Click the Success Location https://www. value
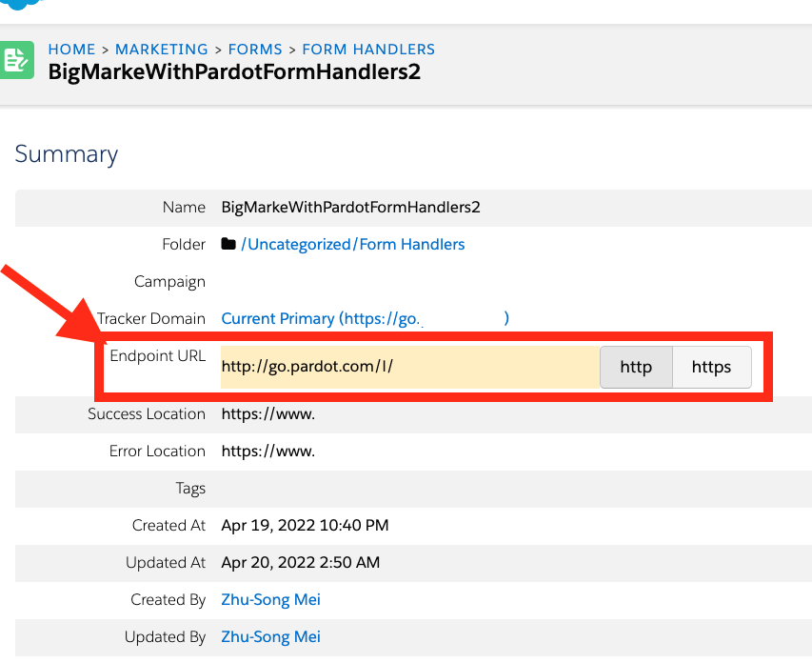This screenshot has width=812, height=663. (x=268, y=414)
